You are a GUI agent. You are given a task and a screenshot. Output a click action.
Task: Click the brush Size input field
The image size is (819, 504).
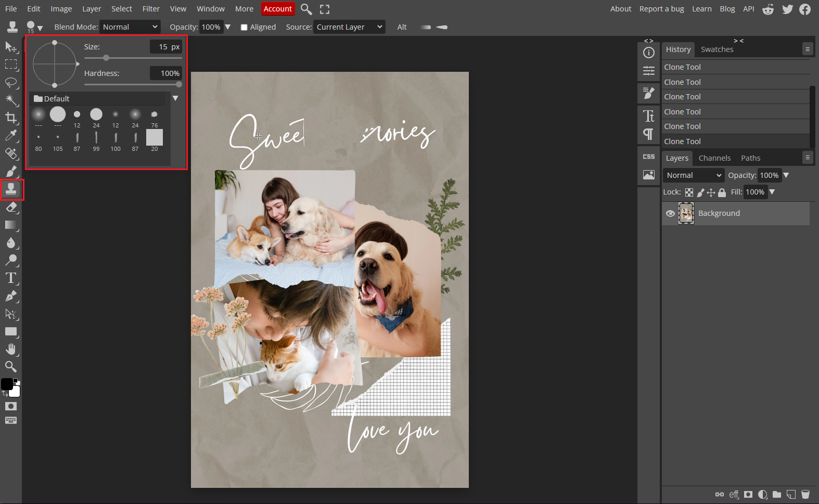tap(165, 47)
